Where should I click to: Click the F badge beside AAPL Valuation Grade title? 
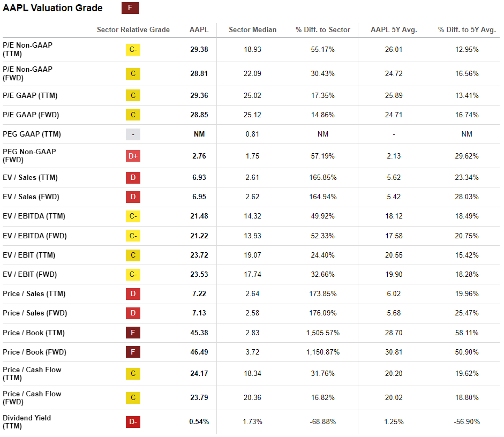[x=130, y=8]
